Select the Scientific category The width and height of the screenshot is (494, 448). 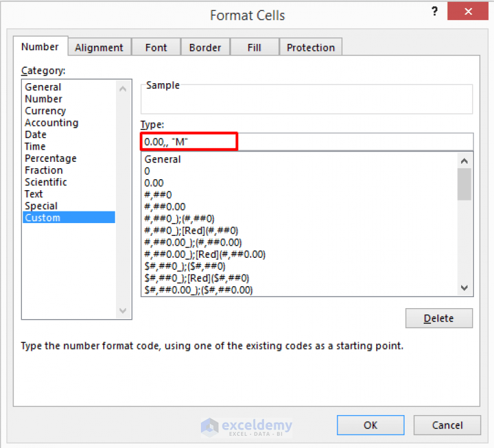[69, 182]
